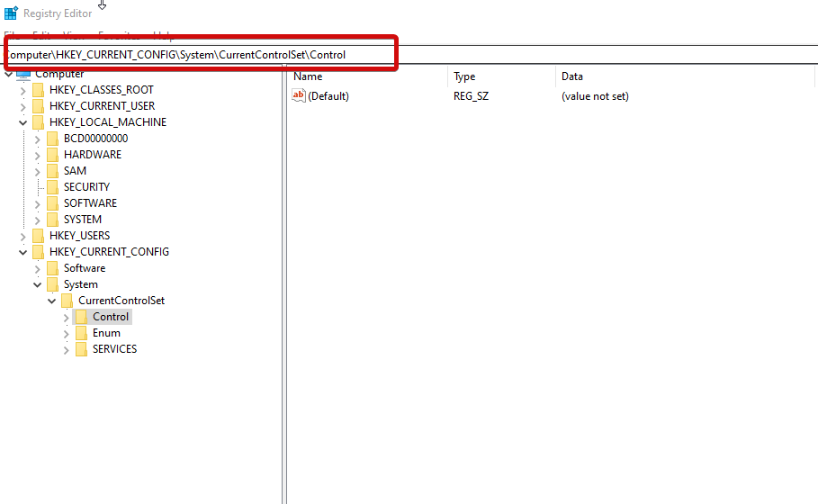Expand the SAM key arrow
This screenshot has height=504, width=818.
pyautogui.click(x=38, y=172)
